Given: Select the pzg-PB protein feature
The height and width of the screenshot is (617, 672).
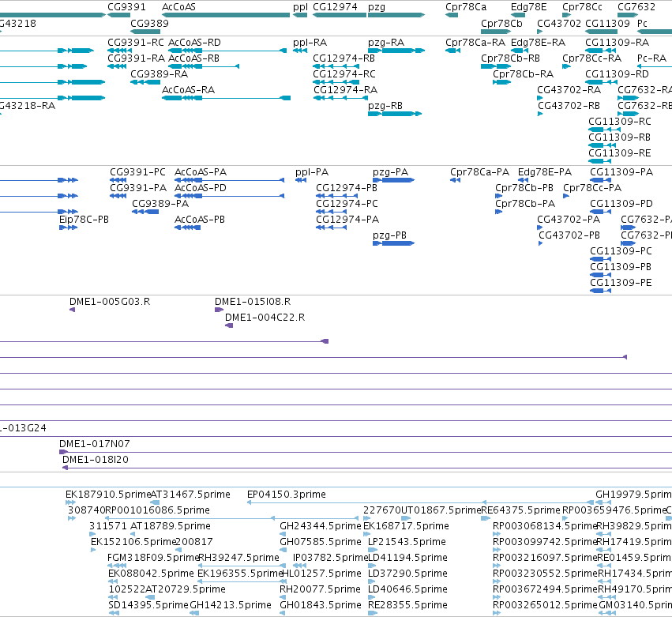Looking at the screenshot, I should pyautogui.click(x=394, y=243).
